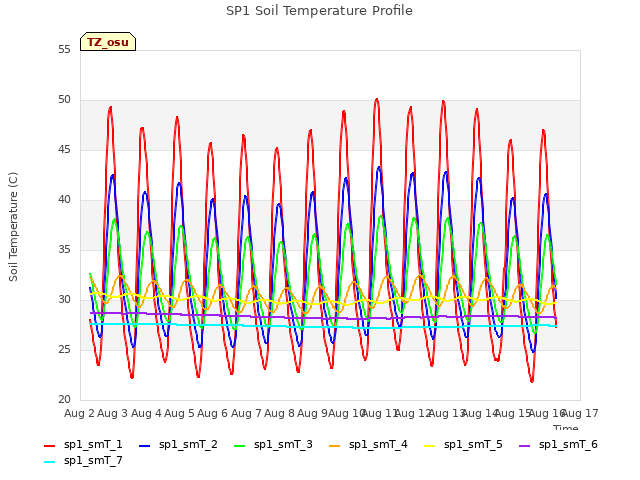Click the Aug 4 date tick label

pos(146,413)
